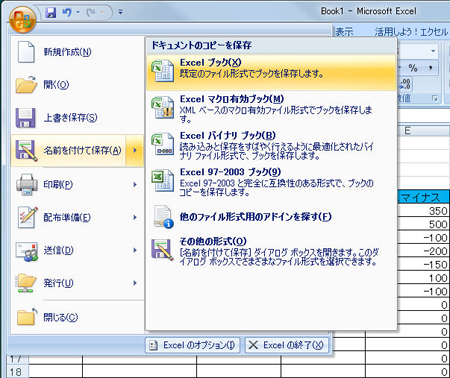Switch to the 表示 ribbon tab
This screenshot has height=378, width=450.
coord(344,32)
